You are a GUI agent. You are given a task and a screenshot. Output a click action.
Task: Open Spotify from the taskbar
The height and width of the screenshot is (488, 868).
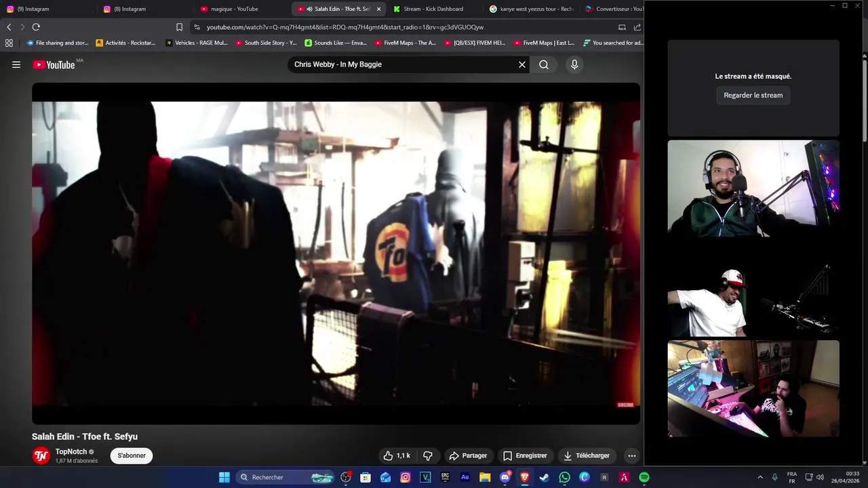click(644, 477)
